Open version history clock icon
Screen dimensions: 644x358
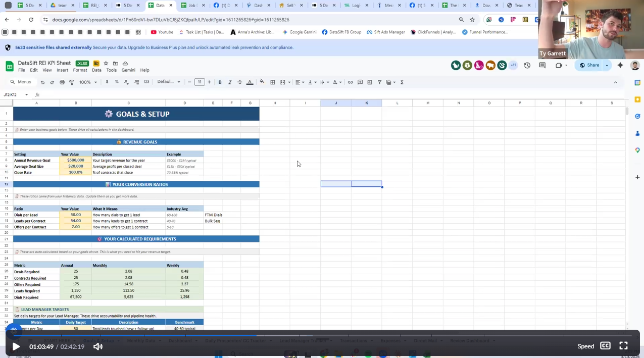tap(527, 65)
